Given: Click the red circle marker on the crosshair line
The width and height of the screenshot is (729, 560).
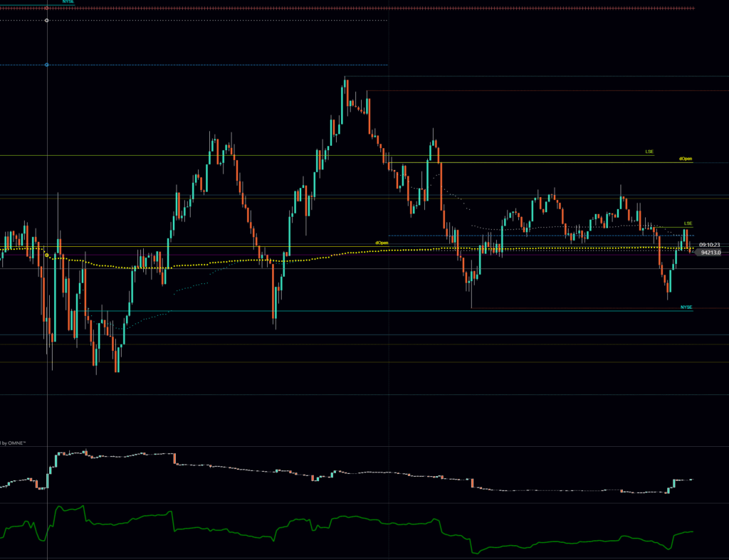Looking at the screenshot, I should click(x=46, y=9).
